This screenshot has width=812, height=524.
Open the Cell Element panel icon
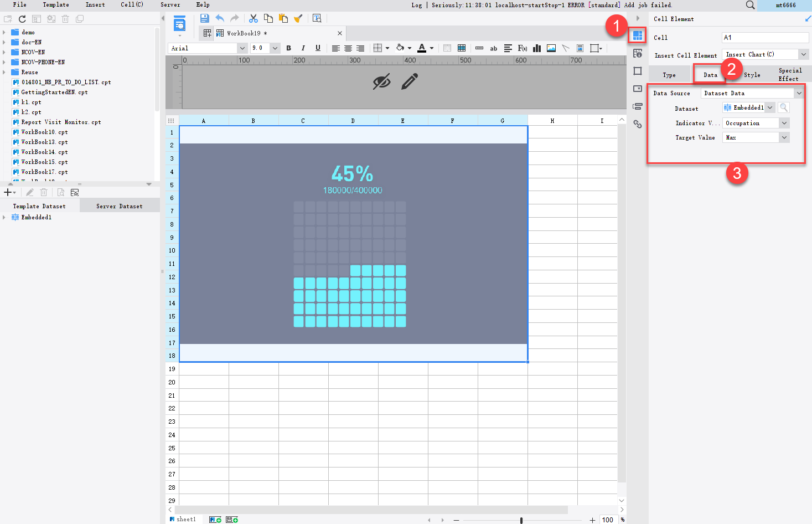pyautogui.click(x=637, y=35)
